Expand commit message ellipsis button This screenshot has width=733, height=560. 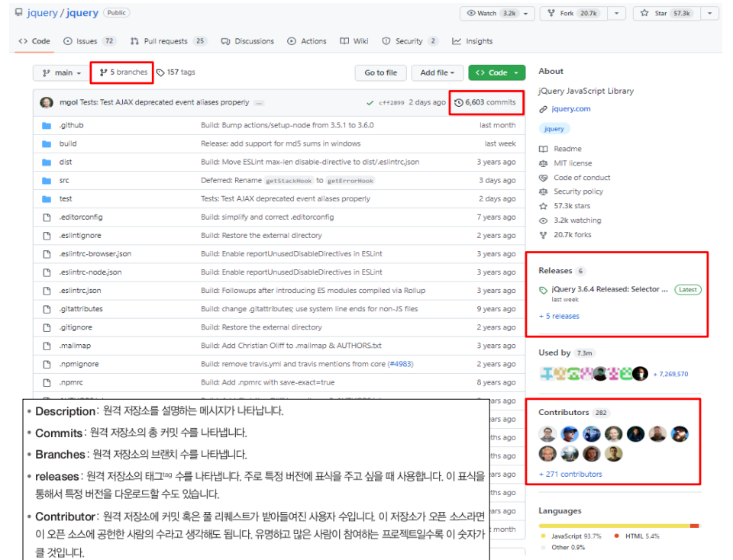259,103
